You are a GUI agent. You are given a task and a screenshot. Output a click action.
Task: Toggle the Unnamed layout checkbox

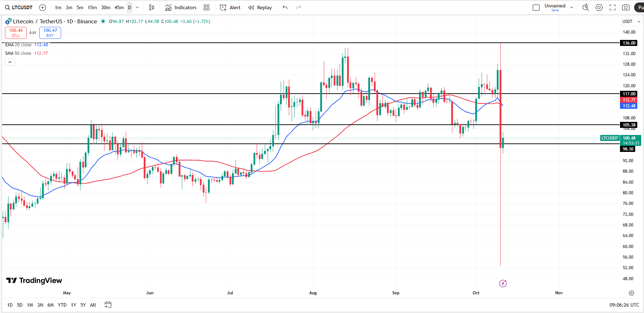tap(536, 7)
